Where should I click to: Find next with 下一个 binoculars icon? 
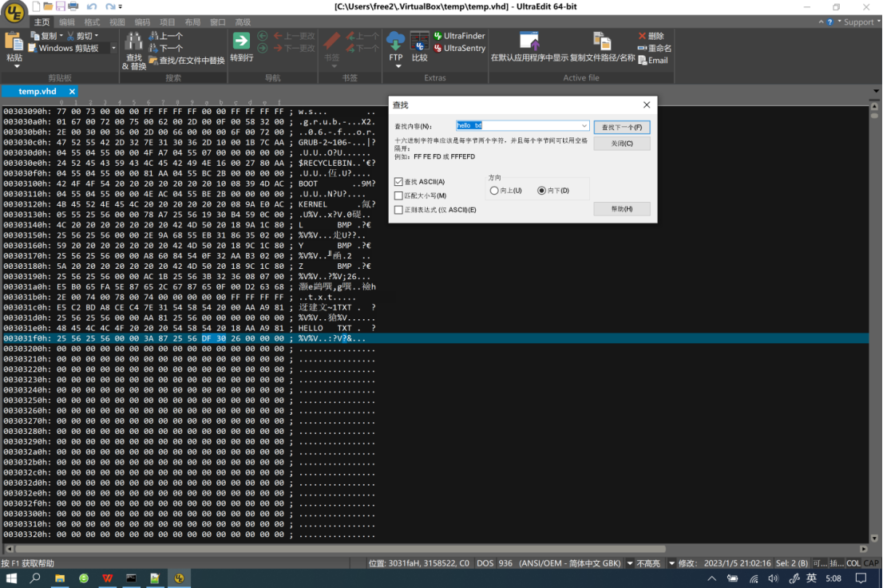153,49
